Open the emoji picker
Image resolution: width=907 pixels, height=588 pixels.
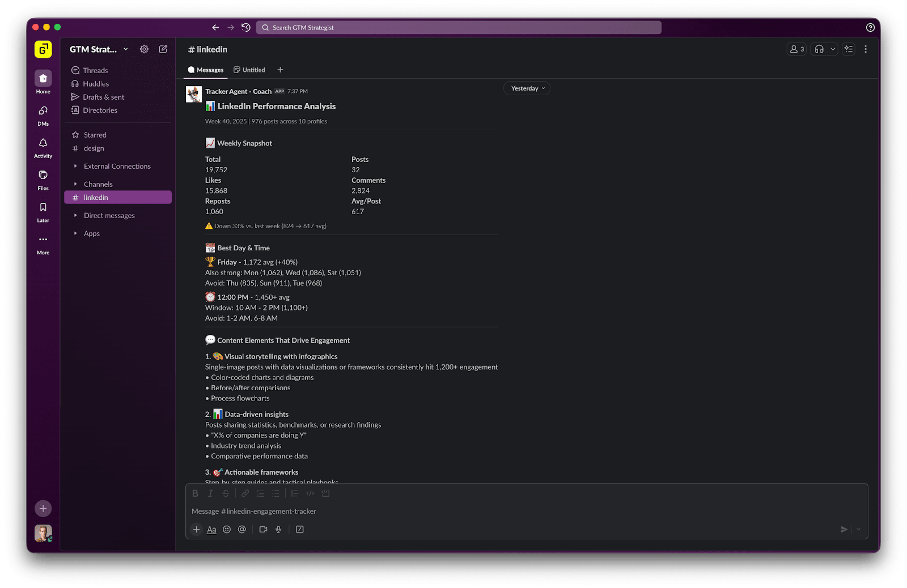[x=227, y=529]
